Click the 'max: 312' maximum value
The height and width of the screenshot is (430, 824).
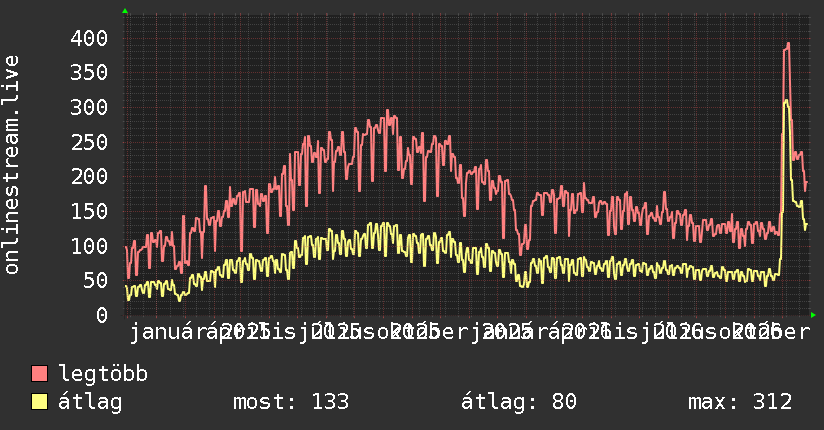(x=740, y=402)
